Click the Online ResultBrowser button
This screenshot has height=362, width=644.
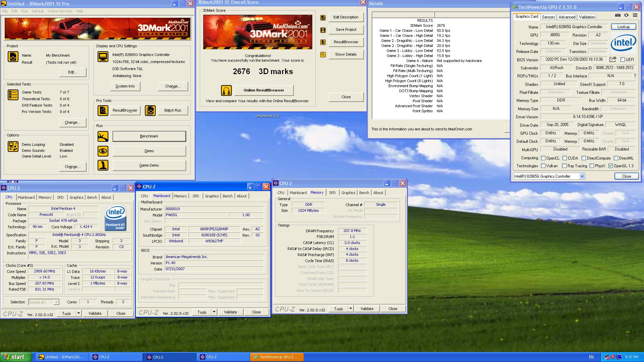click(x=264, y=90)
